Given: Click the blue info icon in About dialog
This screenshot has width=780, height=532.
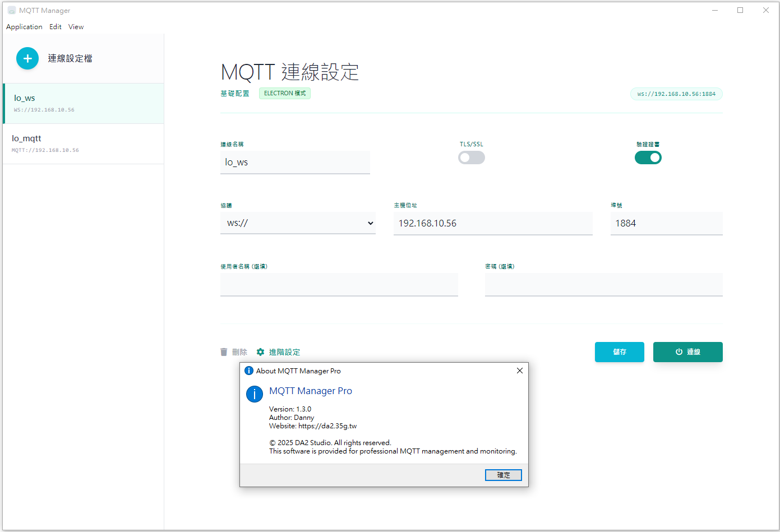Looking at the screenshot, I should 255,394.
